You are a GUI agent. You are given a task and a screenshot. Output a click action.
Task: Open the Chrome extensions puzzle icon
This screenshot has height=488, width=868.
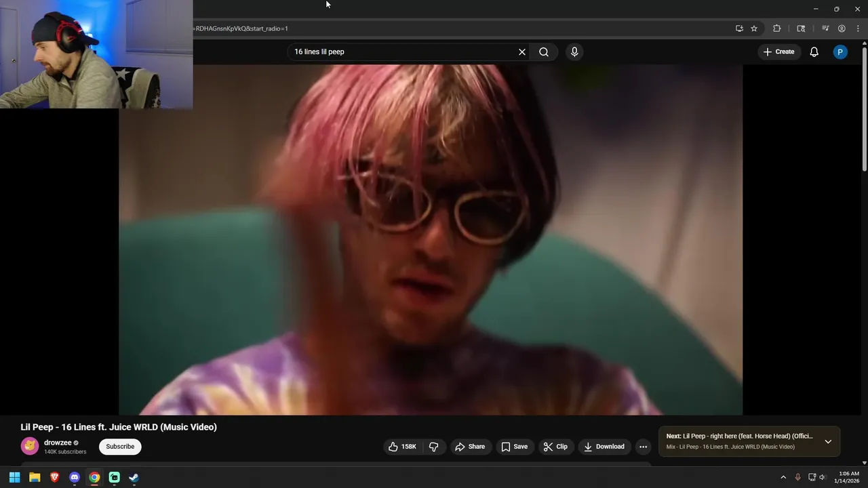click(x=777, y=28)
